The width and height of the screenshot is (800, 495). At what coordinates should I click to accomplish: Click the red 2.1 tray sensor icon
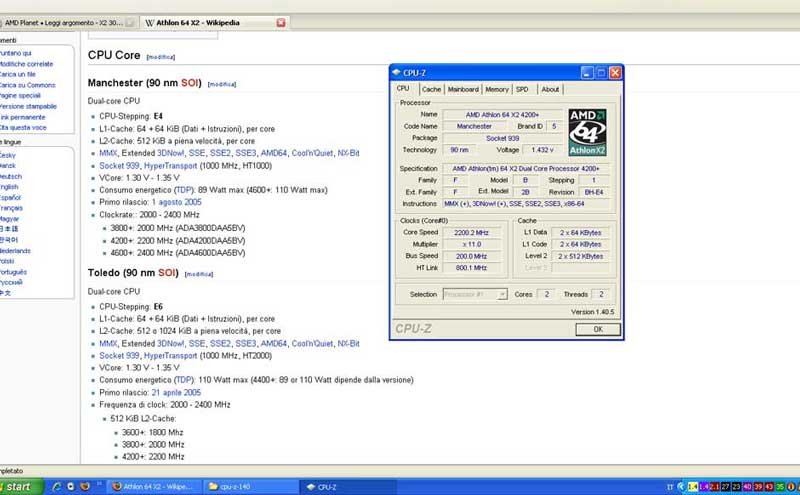714,487
